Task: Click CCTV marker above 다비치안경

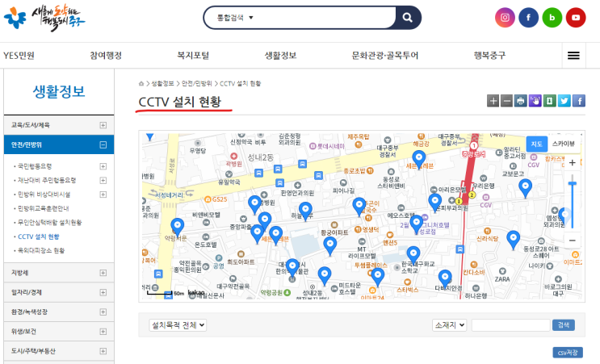Action: point(445,278)
